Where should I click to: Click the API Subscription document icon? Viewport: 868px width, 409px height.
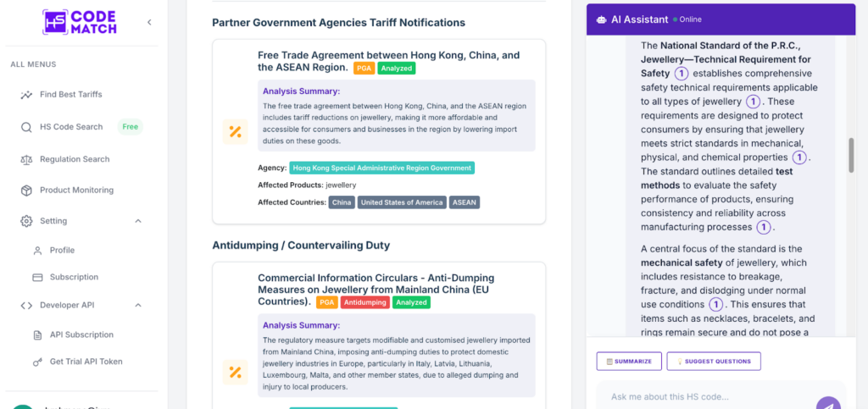(x=37, y=334)
